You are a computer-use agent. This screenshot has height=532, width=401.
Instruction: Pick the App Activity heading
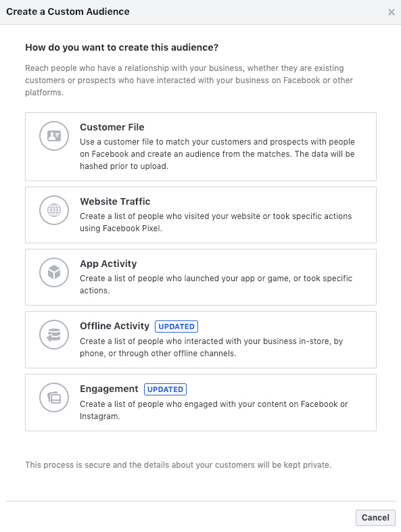(x=108, y=264)
